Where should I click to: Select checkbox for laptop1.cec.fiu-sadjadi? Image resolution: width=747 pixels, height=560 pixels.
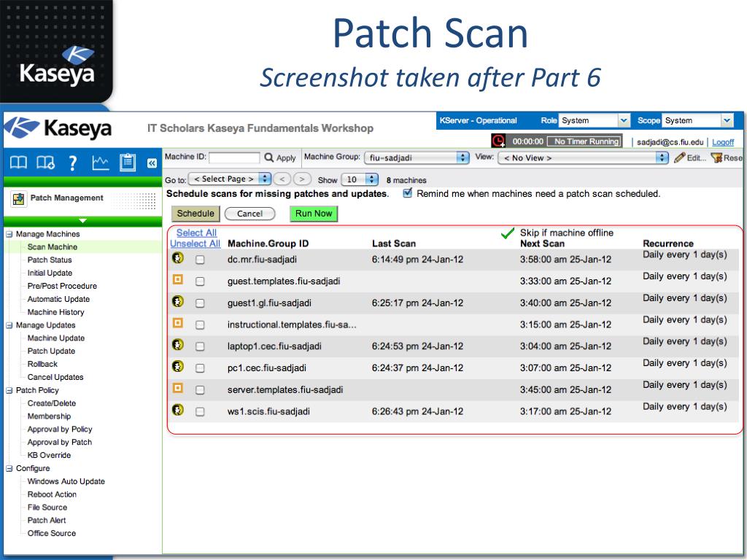(200, 346)
